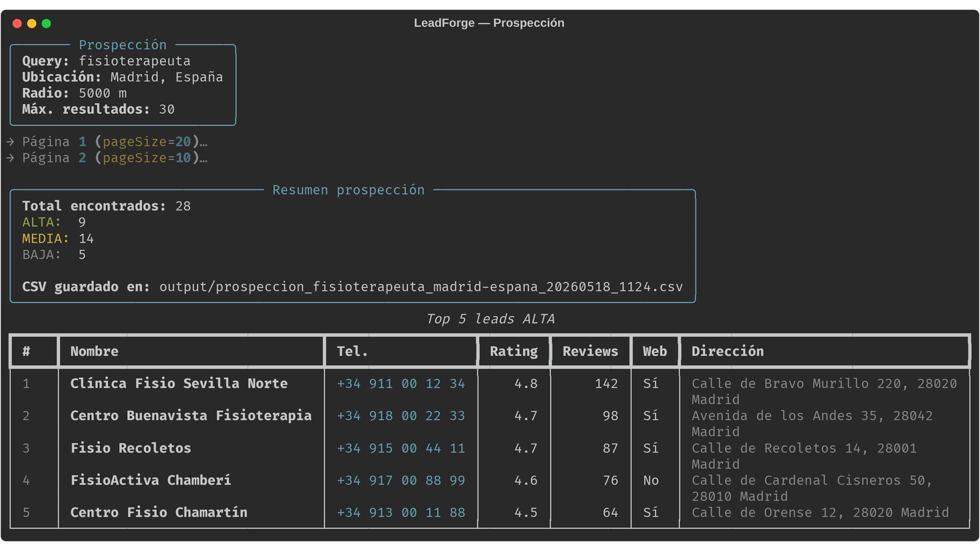Click the yellow minimize window button
This screenshot has height=551, width=980.
pos(32,23)
